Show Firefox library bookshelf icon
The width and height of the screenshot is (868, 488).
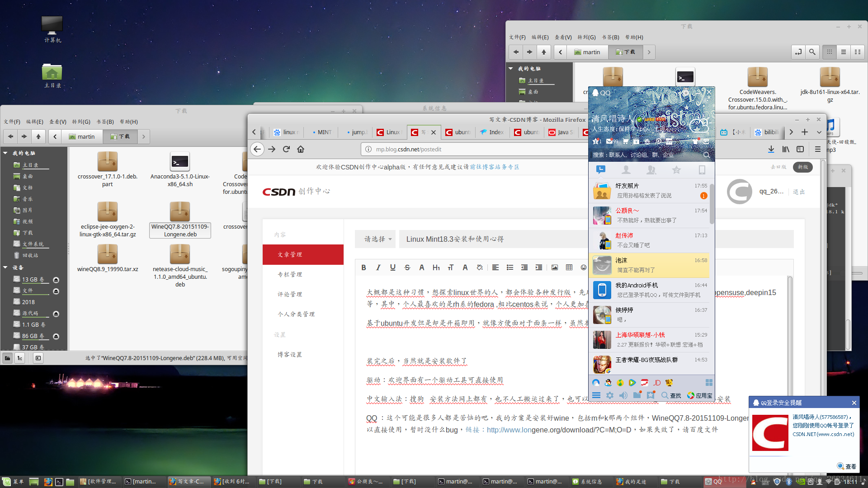tap(786, 149)
